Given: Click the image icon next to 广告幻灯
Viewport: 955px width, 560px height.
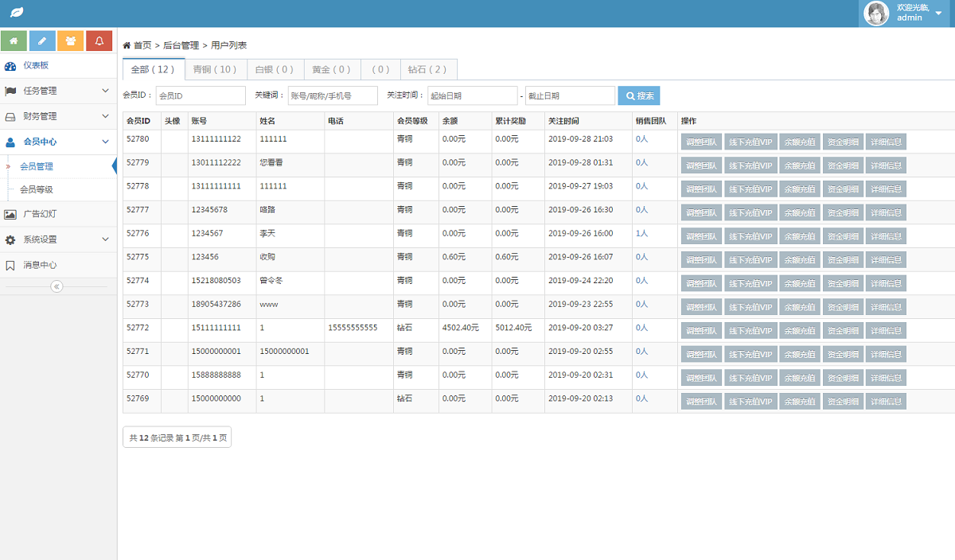Looking at the screenshot, I should click(x=11, y=215).
